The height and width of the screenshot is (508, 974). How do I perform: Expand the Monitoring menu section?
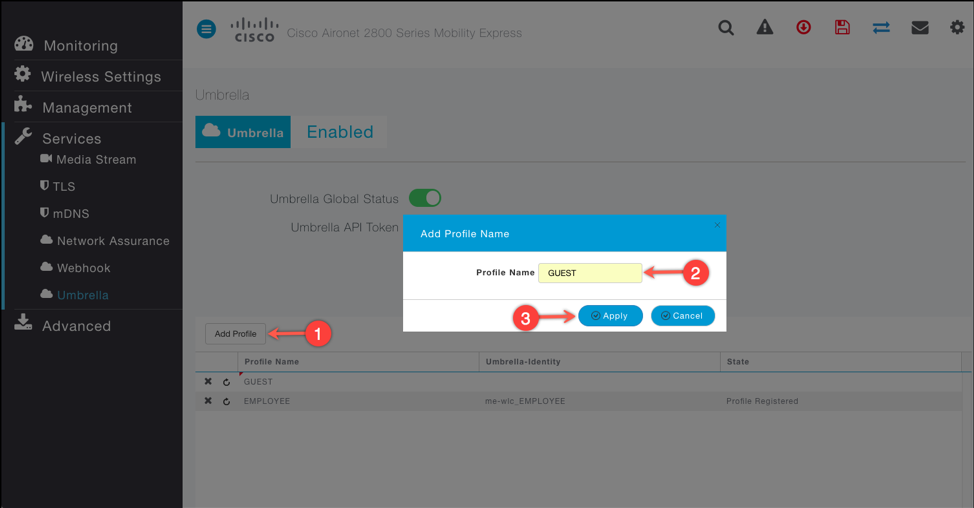(x=80, y=45)
